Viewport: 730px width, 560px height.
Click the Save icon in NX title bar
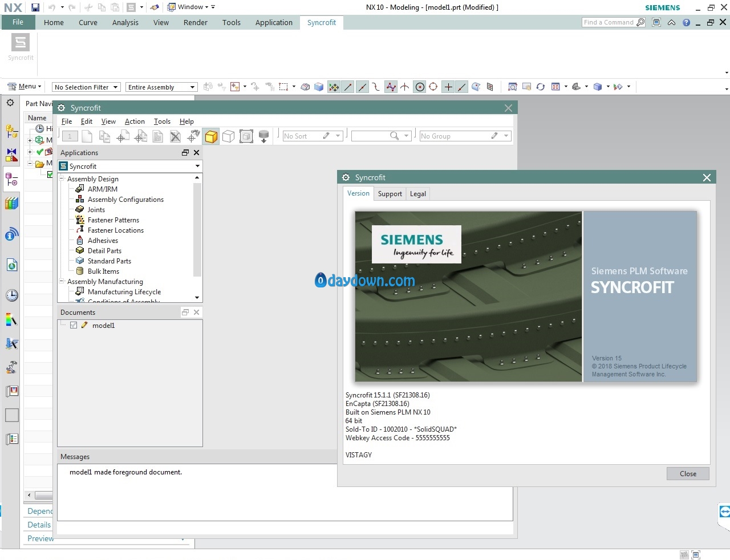click(35, 7)
